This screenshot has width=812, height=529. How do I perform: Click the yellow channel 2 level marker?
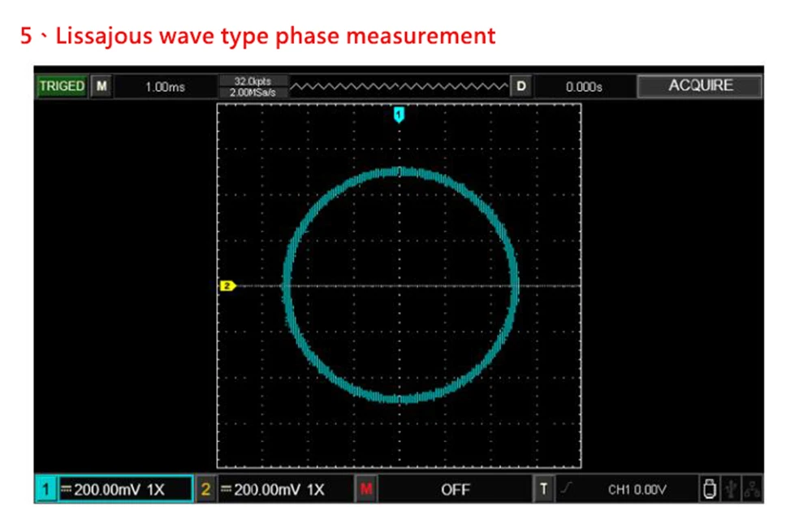[227, 285]
